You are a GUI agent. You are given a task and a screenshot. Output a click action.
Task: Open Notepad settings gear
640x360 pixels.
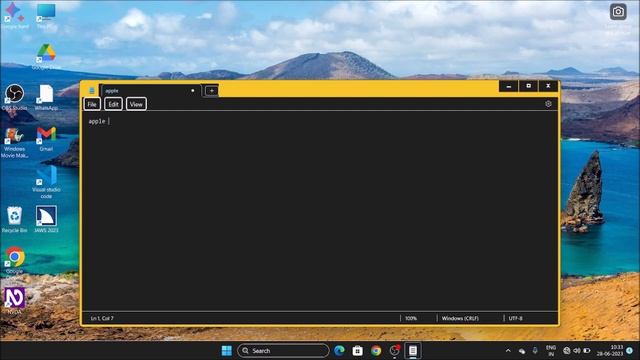point(548,104)
